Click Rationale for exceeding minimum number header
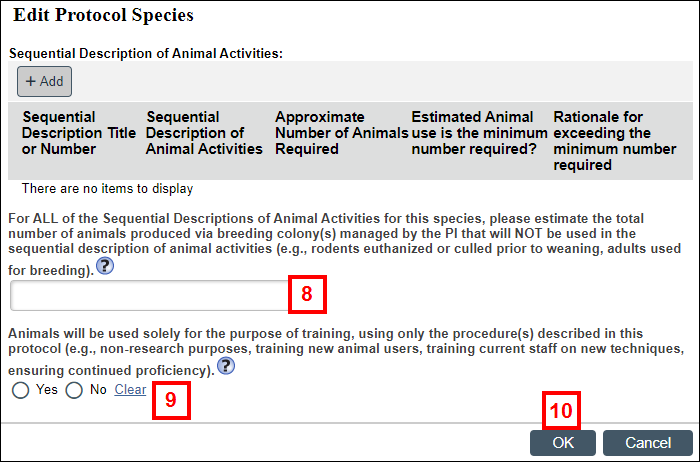This screenshot has width=700, height=462. (x=615, y=141)
